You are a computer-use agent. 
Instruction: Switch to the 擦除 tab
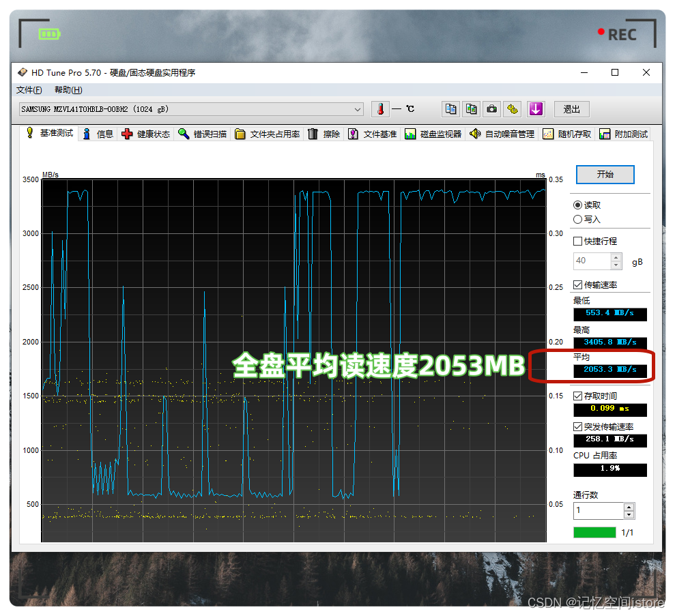324,134
